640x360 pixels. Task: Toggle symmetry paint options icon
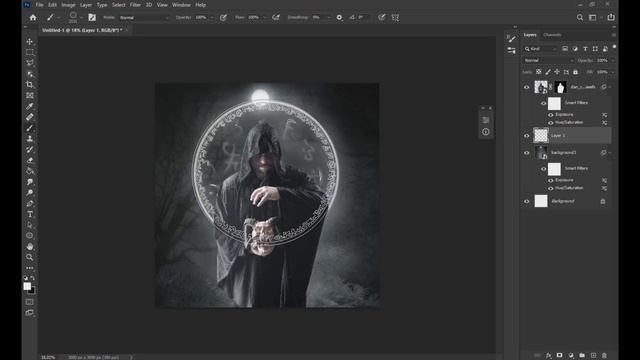click(x=395, y=18)
